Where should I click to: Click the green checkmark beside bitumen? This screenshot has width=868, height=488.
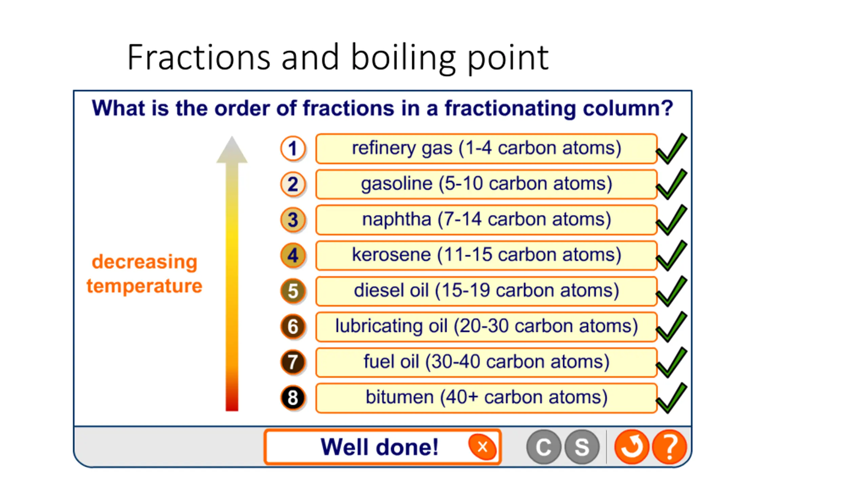click(671, 398)
